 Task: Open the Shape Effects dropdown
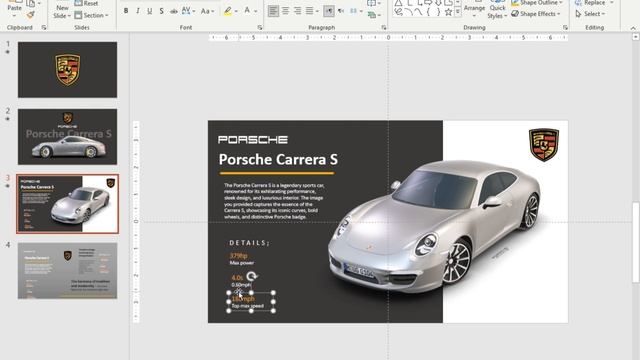click(x=536, y=14)
